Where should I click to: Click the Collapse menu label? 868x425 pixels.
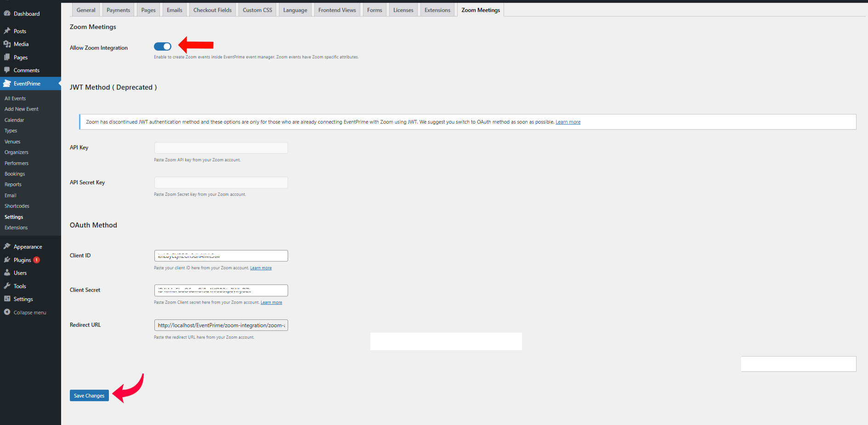[x=30, y=312]
